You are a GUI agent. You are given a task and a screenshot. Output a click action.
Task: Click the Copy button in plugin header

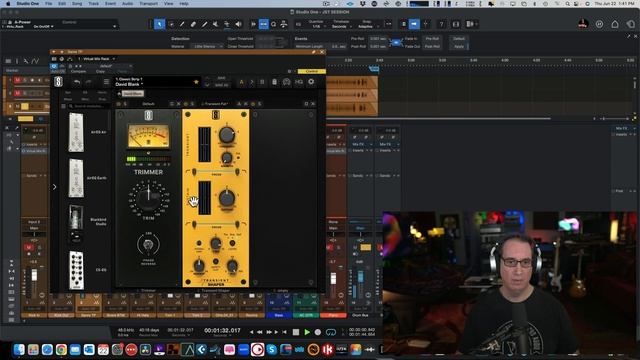tap(100, 71)
